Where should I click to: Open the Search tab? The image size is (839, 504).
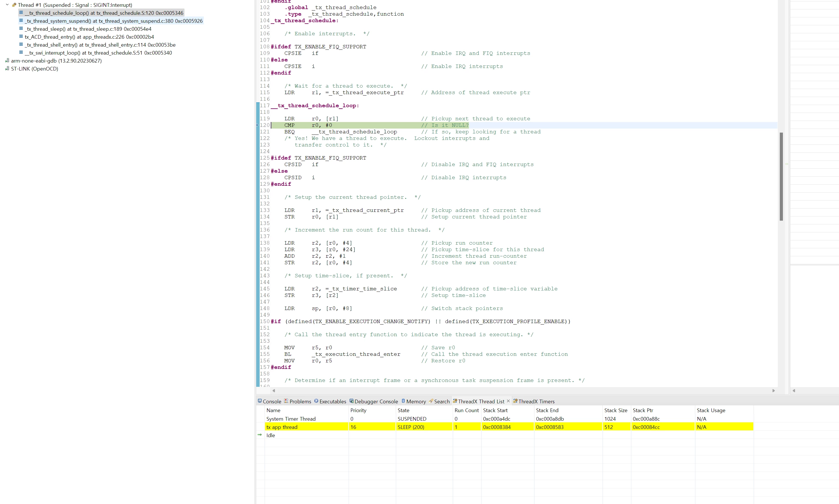click(439, 401)
